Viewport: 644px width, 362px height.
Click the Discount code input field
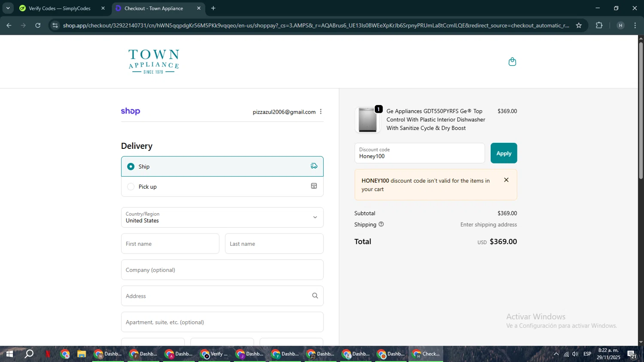[x=420, y=153]
